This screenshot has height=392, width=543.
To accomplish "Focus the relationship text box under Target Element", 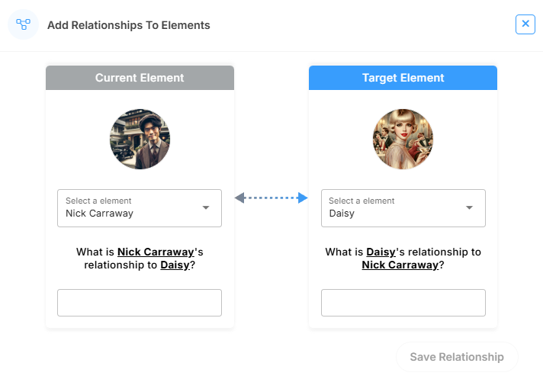I will [x=403, y=303].
